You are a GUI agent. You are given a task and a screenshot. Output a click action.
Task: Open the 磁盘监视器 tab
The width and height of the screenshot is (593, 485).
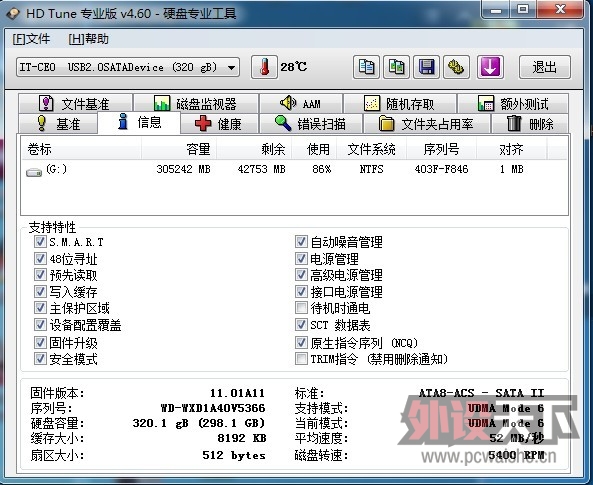[196, 103]
